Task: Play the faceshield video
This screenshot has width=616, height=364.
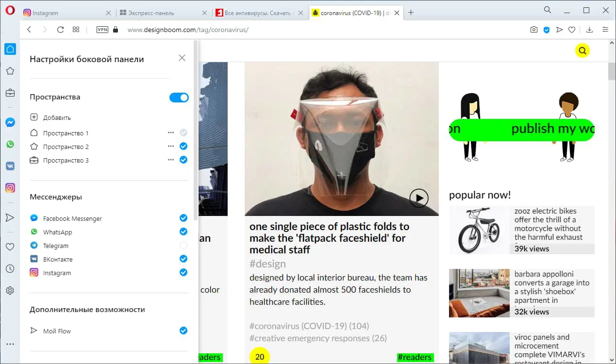Action: (418, 198)
